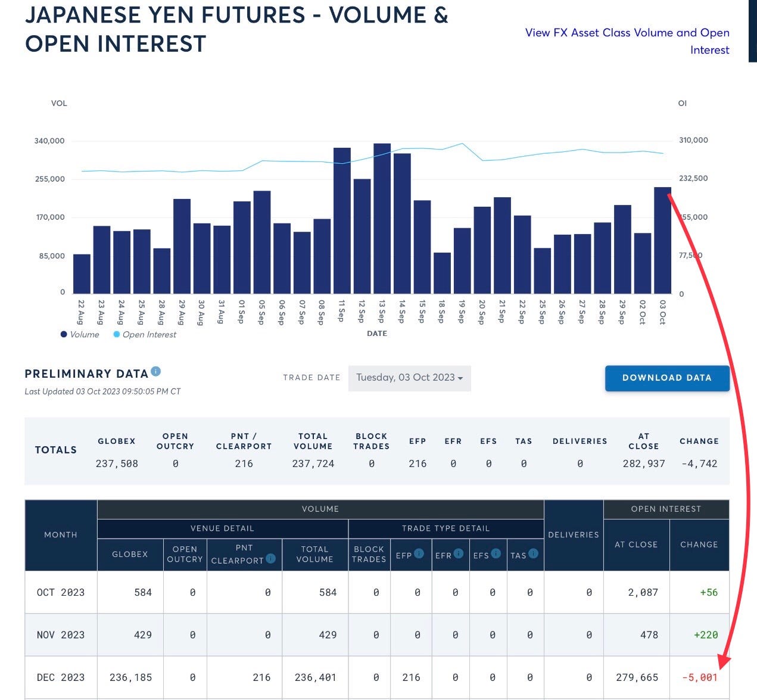Click the OCT 2023 month cell
Viewport: 757px width, 700px height.
tap(61, 592)
